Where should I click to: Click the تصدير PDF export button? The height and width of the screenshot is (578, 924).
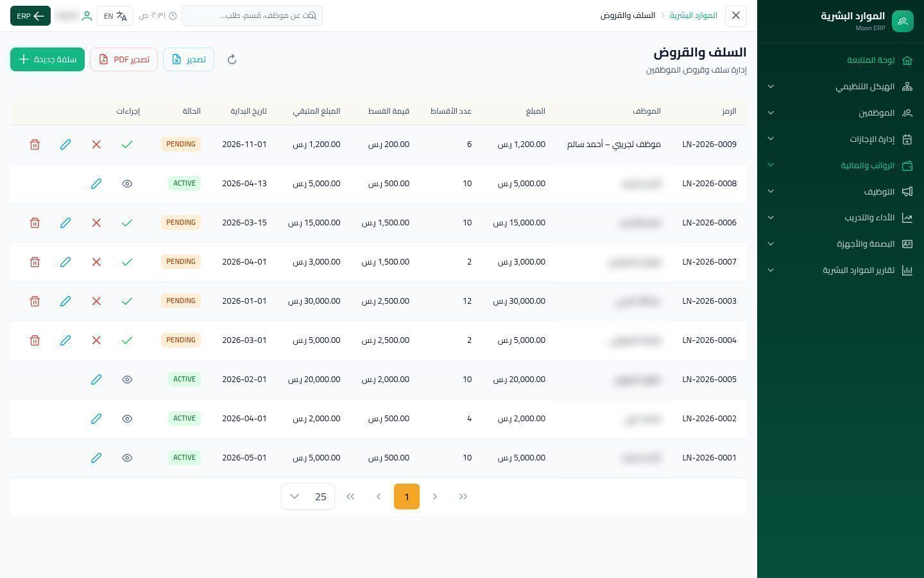[124, 60]
